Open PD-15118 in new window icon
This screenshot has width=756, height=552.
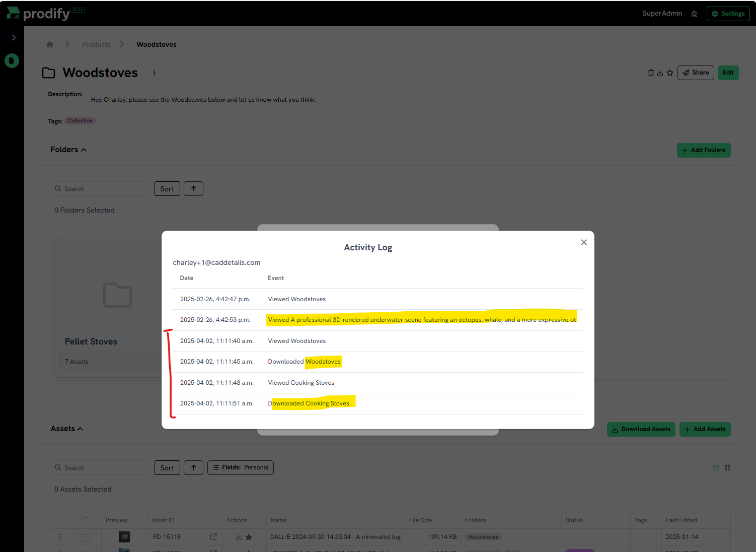(x=213, y=537)
